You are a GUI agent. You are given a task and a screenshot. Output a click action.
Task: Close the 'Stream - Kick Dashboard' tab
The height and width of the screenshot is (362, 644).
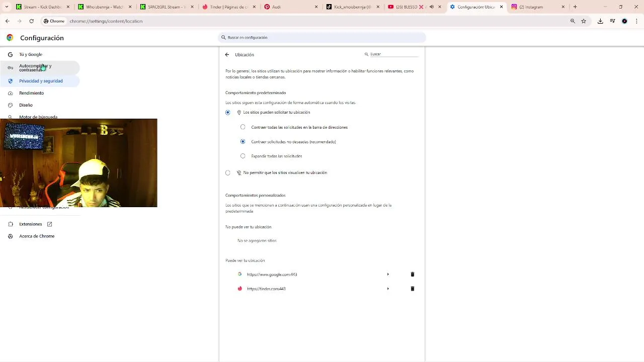click(x=68, y=7)
